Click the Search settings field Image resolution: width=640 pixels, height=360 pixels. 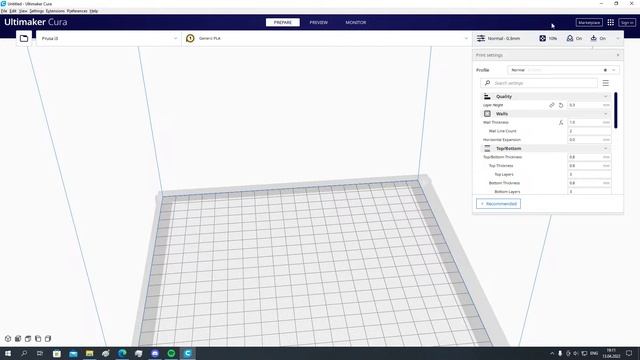click(x=539, y=83)
